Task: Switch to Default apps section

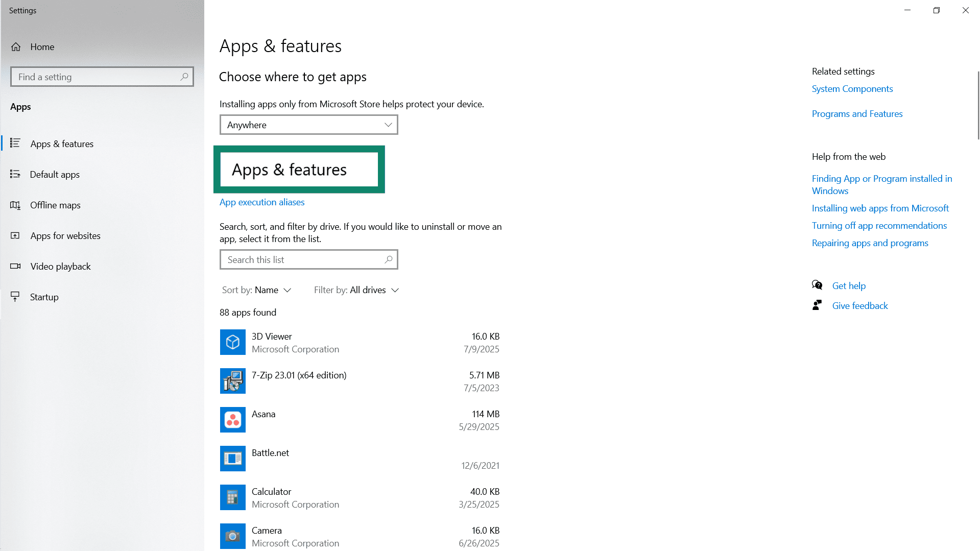Action: click(x=55, y=175)
